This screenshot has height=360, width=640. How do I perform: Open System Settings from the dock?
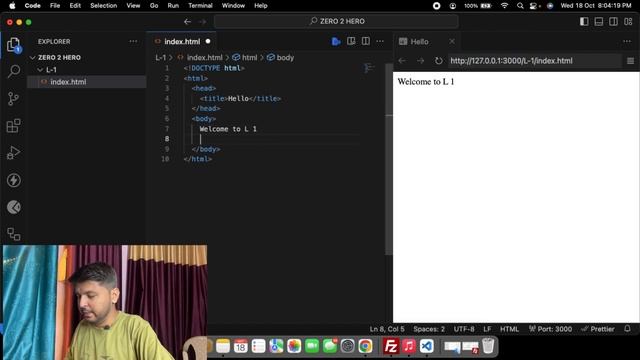347,346
